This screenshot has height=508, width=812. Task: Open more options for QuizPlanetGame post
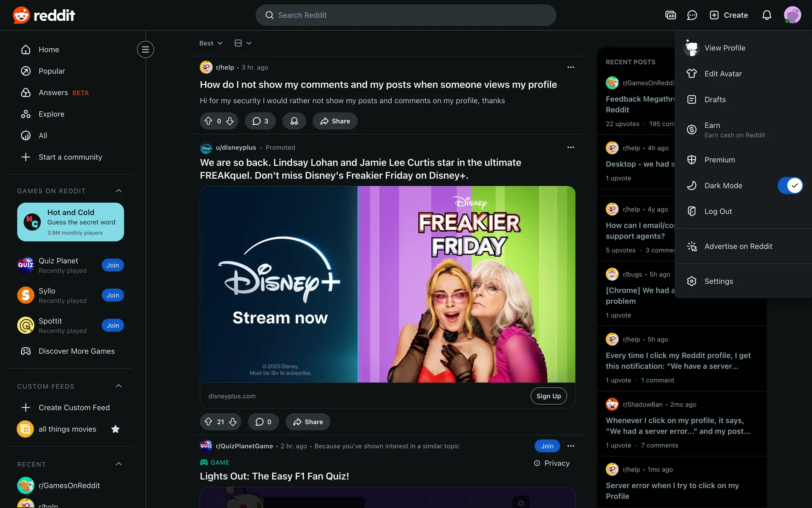[571, 446]
